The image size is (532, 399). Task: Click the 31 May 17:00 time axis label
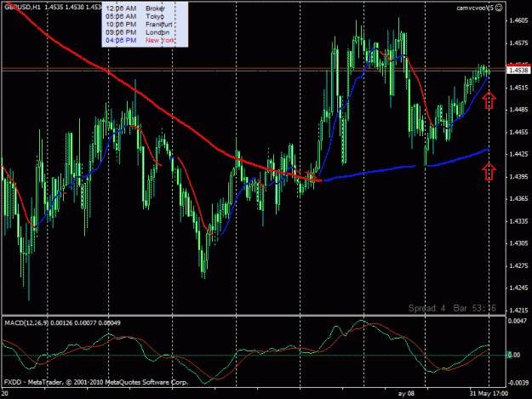pyautogui.click(x=489, y=394)
